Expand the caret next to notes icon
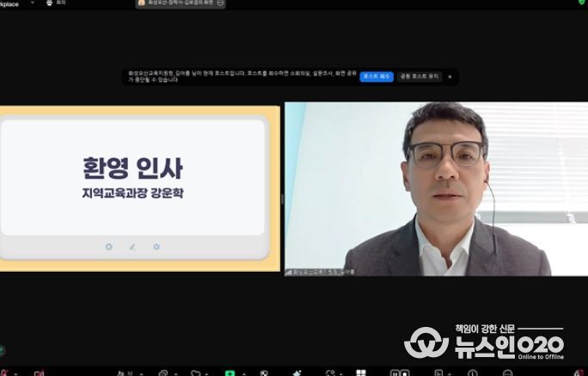 (x=450, y=374)
